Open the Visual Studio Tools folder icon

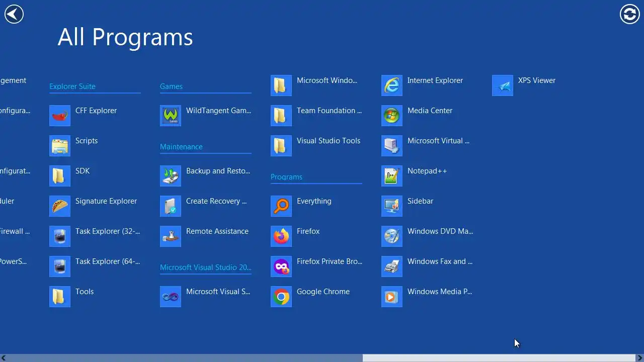281,146
